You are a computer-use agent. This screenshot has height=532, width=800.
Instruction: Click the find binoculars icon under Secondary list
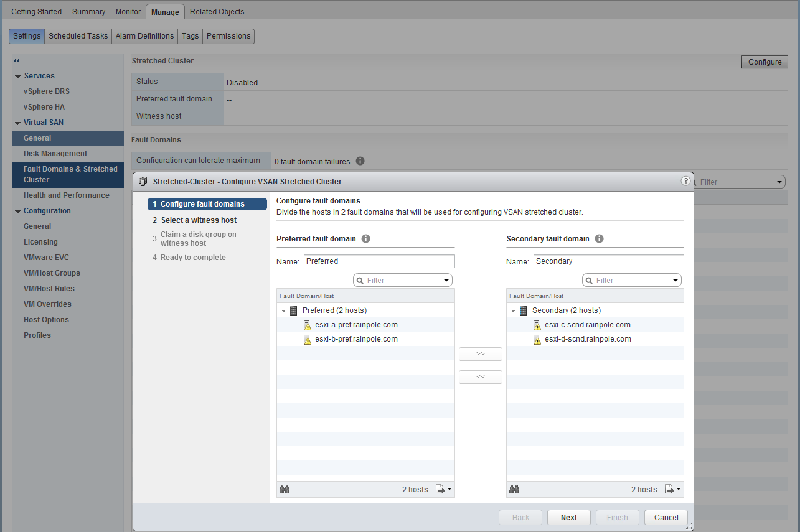coord(514,490)
